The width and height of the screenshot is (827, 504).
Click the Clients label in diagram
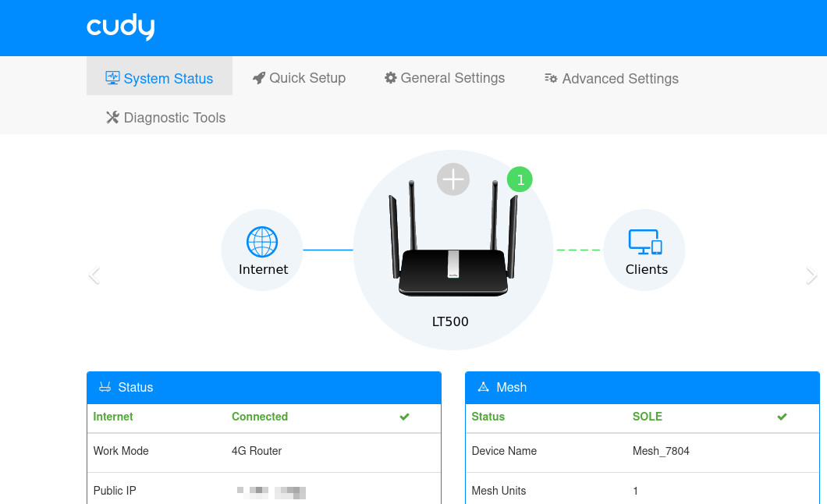point(647,269)
